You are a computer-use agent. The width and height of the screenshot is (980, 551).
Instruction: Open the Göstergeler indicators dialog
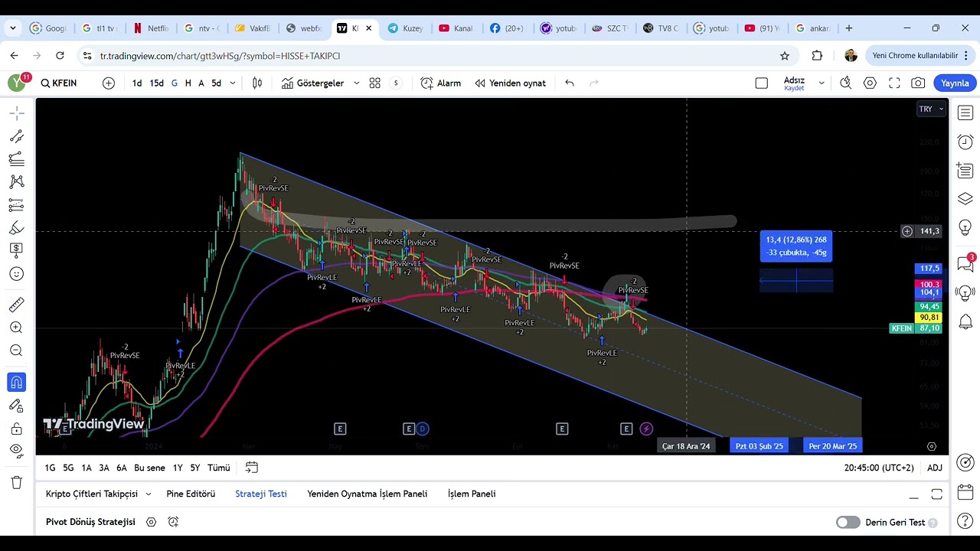312,83
